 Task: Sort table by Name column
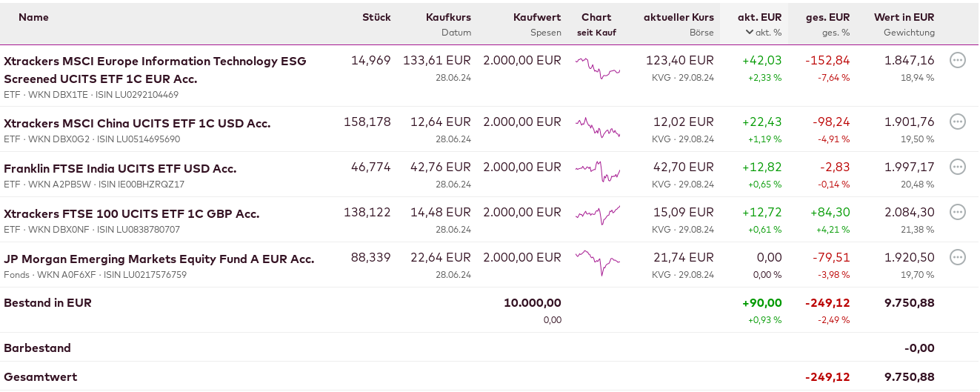pos(33,17)
